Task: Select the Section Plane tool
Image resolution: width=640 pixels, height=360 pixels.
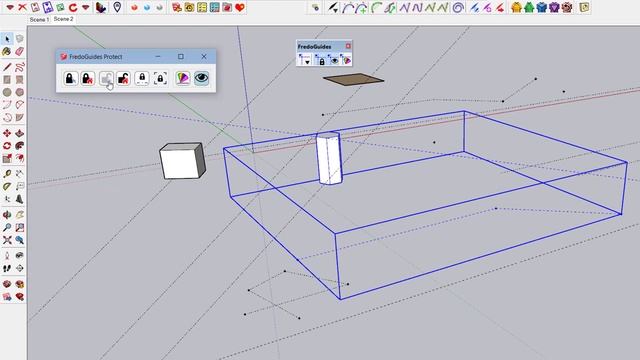Action: (20, 268)
